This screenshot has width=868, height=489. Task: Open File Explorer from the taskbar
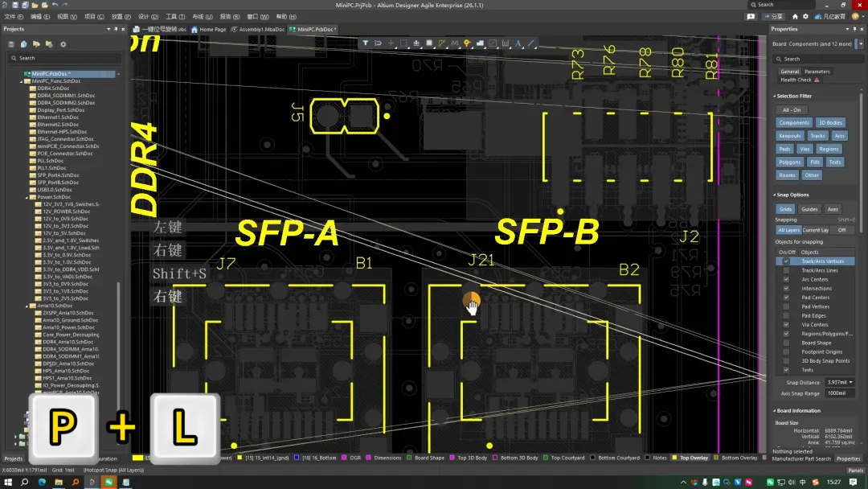59,483
